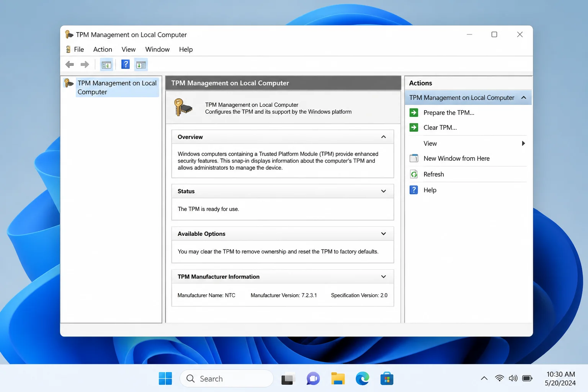Choose New Window from Here
The image size is (588, 392).
point(456,158)
